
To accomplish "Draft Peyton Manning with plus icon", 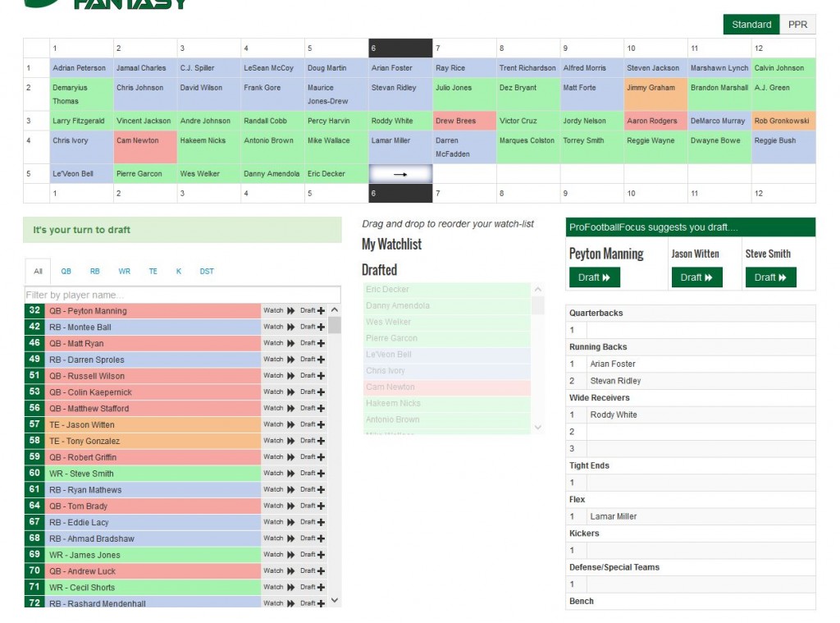I will pos(321,310).
